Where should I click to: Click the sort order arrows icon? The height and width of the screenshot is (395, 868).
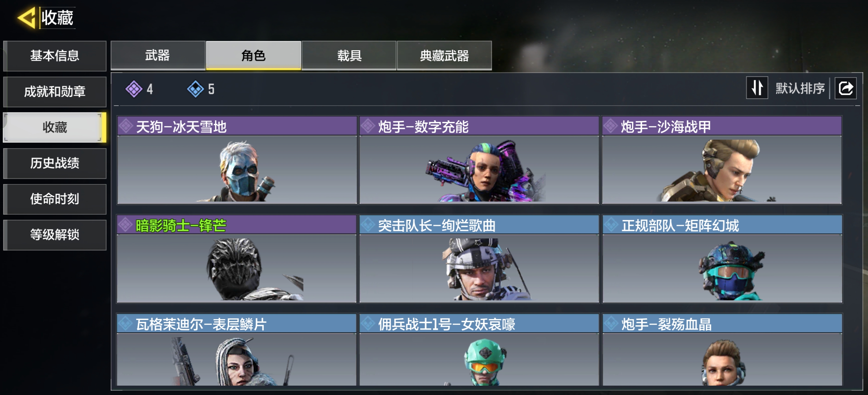pos(757,88)
